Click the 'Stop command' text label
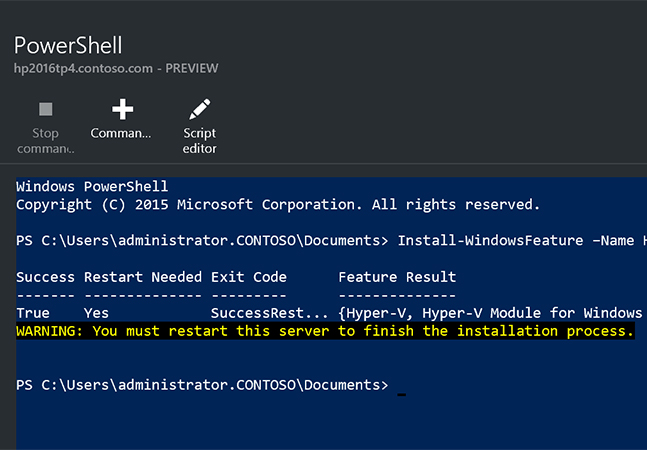 [x=45, y=141]
